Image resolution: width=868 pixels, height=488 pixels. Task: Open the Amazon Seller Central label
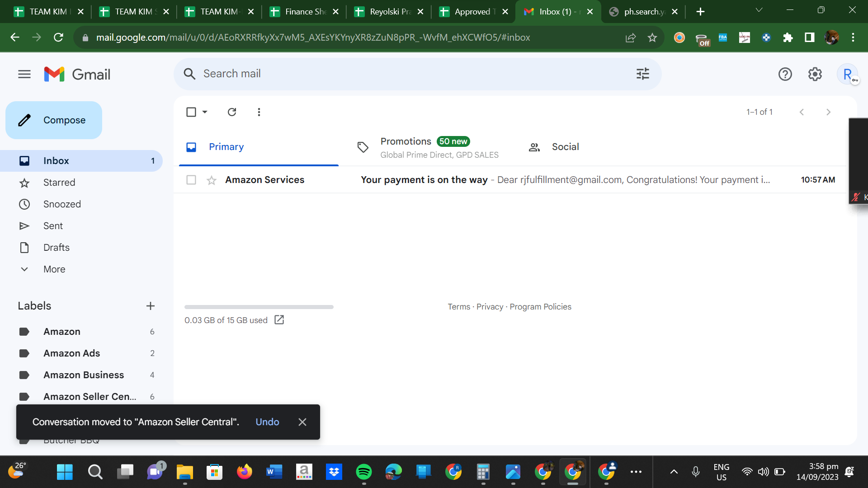click(81, 397)
